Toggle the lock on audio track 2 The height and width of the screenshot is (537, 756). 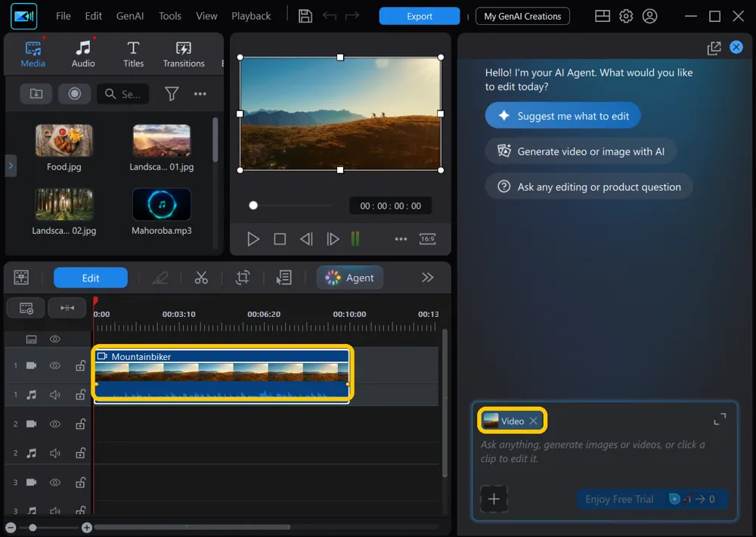[81, 453]
